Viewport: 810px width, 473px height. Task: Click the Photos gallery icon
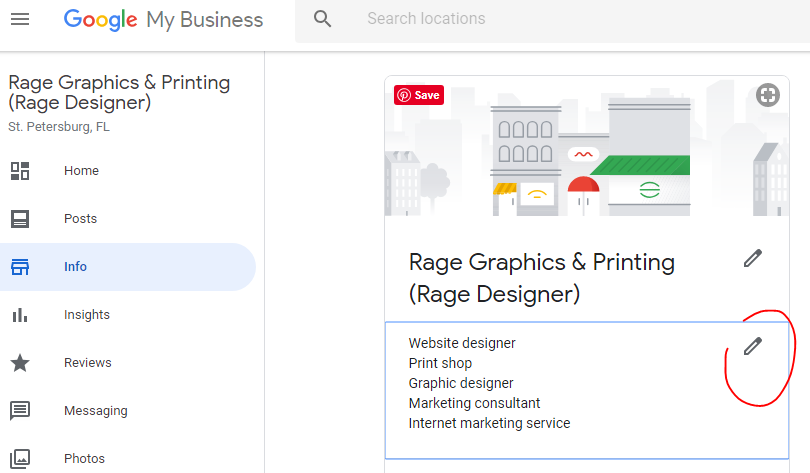click(20, 459)
